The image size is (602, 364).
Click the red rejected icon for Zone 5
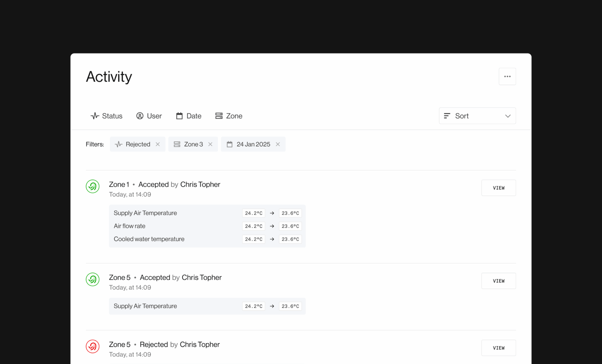[x=93, y=347]
